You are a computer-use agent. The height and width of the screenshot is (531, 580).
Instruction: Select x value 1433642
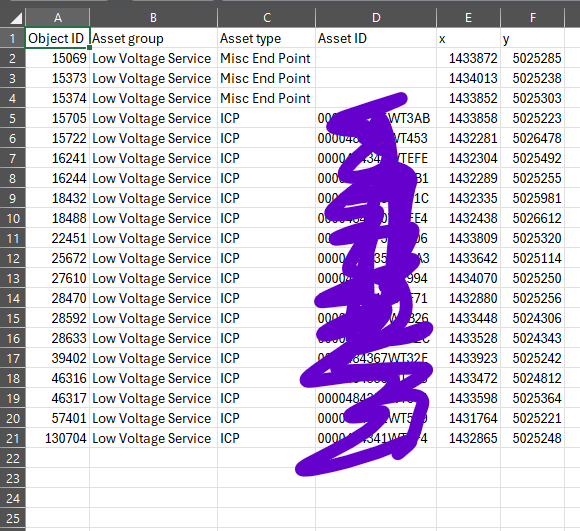coord(468,258)
